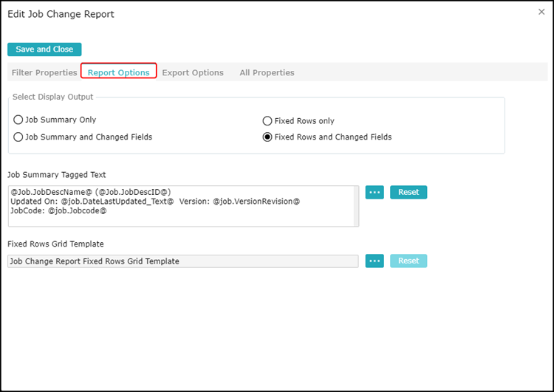Screen dimensions: 554x392
Task: Open ellipsis picker for Fixed Rows Grid Template
Action: (x=375, y=261)
